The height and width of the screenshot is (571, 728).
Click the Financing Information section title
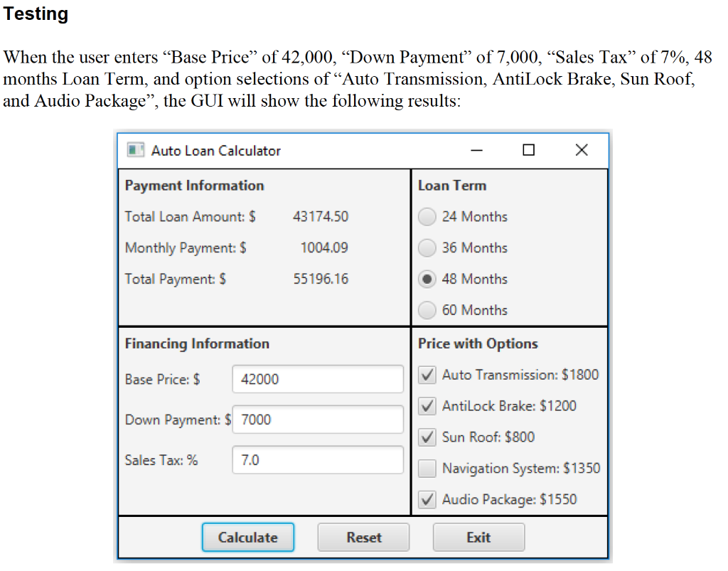(198, 343)
